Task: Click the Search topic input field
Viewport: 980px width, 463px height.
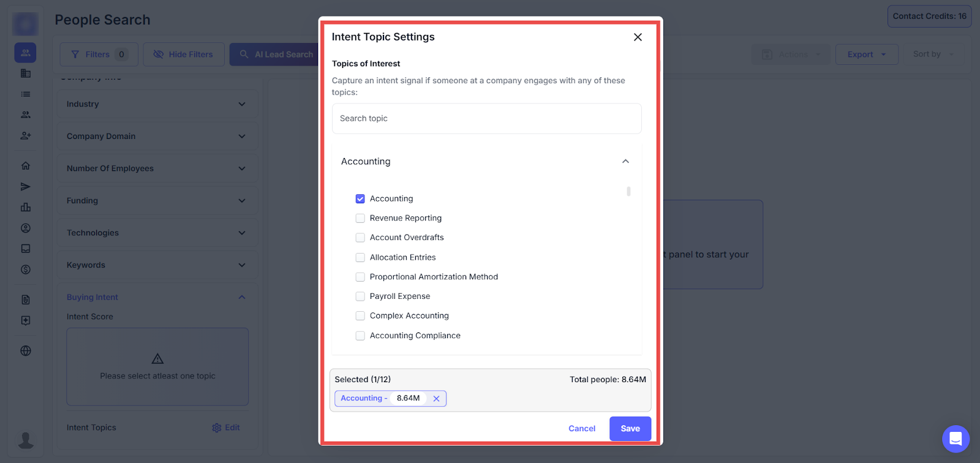Action: [486, 119]
